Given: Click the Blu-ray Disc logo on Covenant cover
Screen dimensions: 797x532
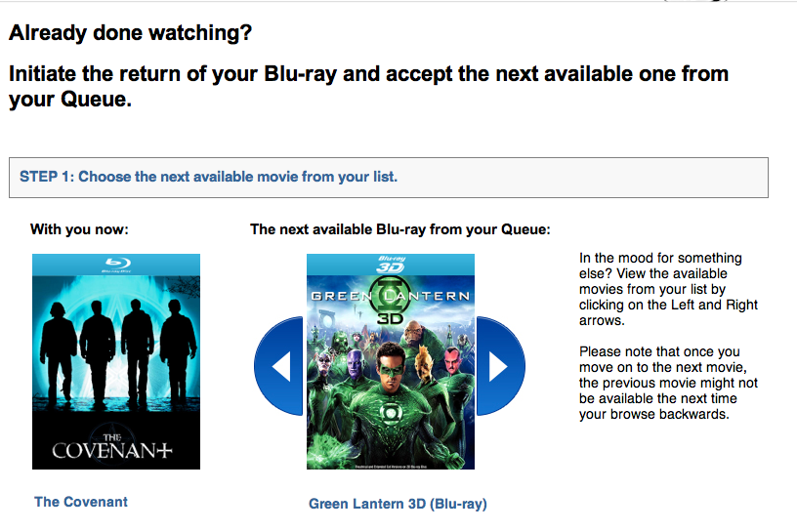Looking at the screenshot, I should tap(116, 265).
